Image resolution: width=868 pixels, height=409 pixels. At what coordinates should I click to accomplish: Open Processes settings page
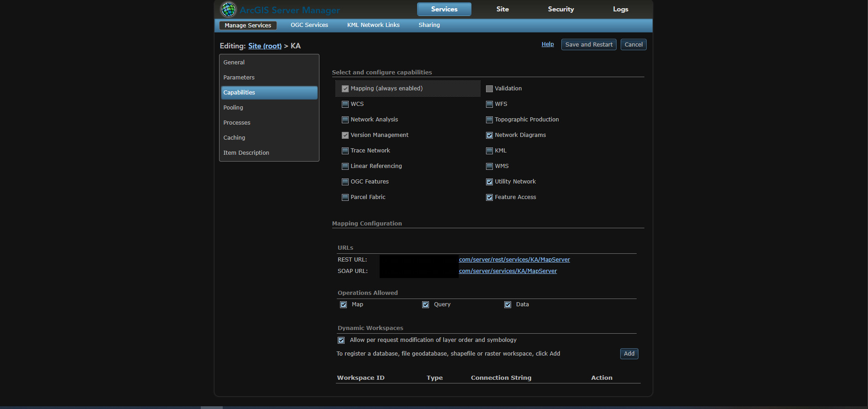[269, 123]
